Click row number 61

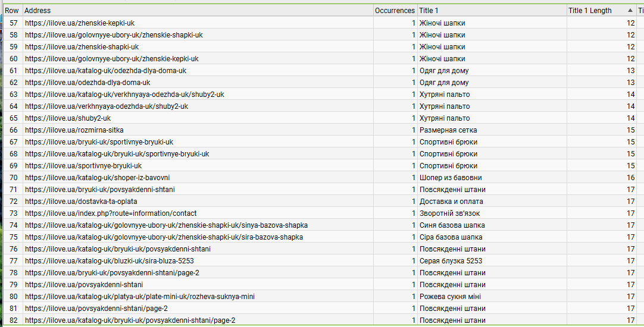(14, 71)
